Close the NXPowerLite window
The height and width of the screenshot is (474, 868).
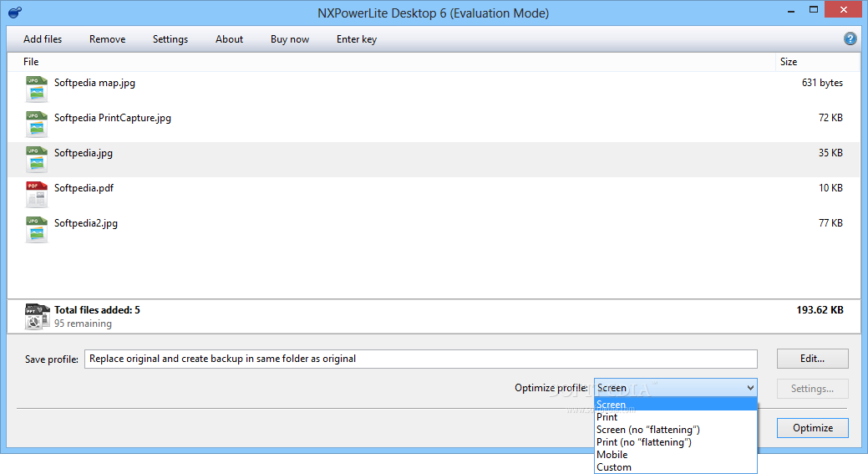coord(844,9)
